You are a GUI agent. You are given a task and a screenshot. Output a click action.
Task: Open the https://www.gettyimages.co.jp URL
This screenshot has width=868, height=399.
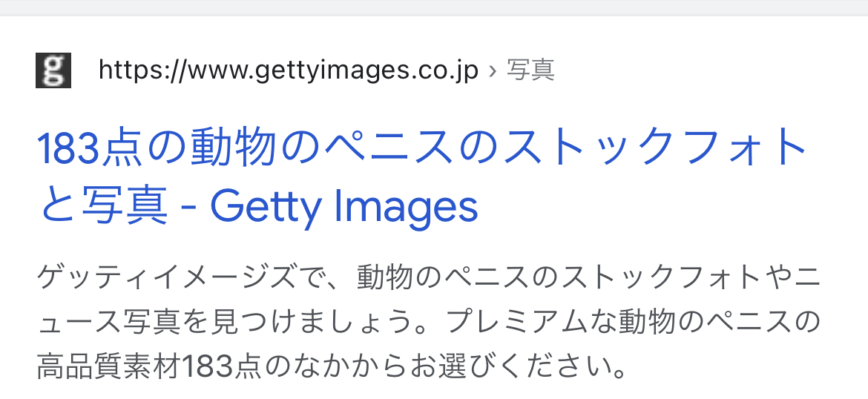tap(289, 71)
